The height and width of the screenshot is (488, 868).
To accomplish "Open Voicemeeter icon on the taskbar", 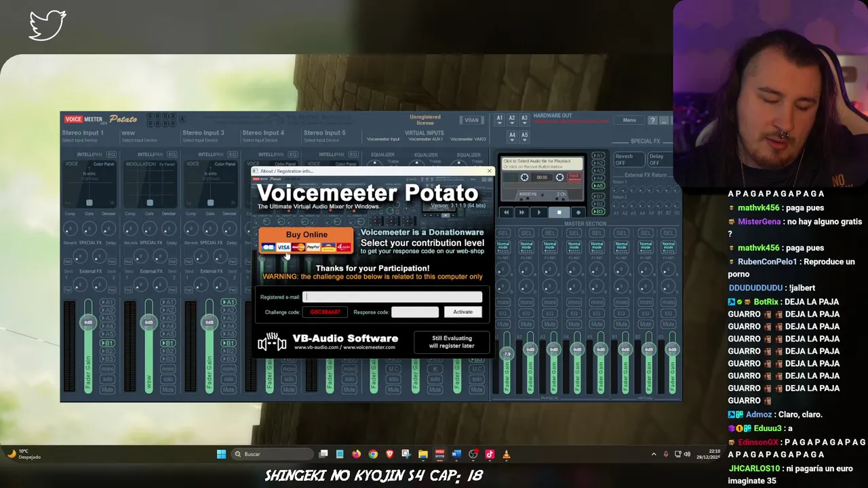I will tap(439, 454).
